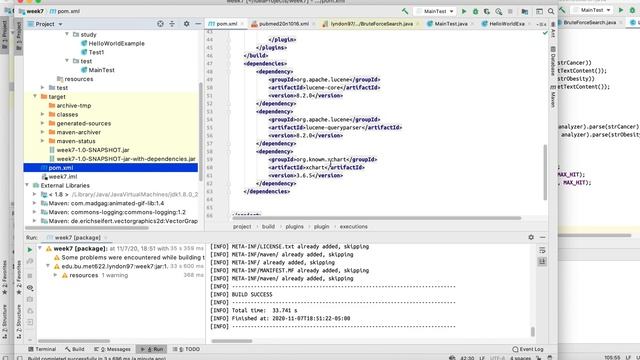Click the 'executions' breadcrumb
Viewport: 640px width, 360px height.
(x=353, y=227)
